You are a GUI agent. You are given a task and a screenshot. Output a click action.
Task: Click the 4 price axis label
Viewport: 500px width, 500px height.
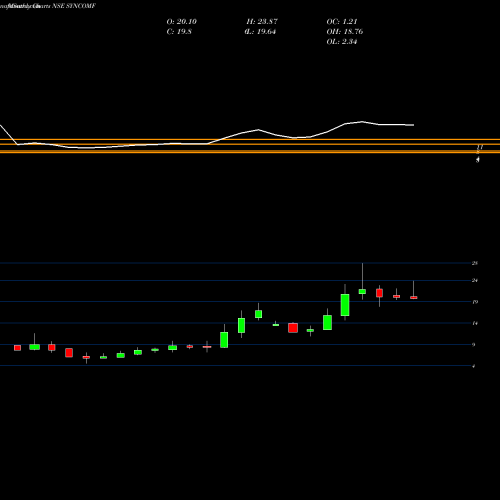[x=473, y=366]
